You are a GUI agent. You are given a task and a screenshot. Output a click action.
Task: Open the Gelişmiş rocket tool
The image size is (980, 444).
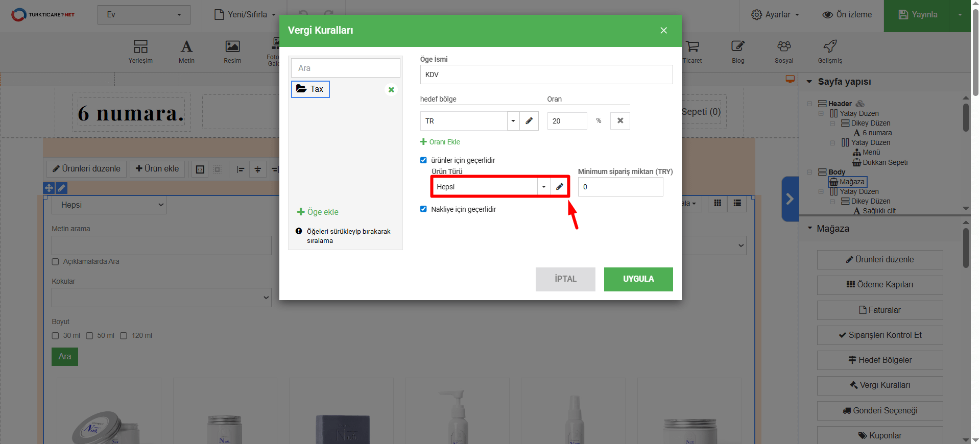[830, 51]
